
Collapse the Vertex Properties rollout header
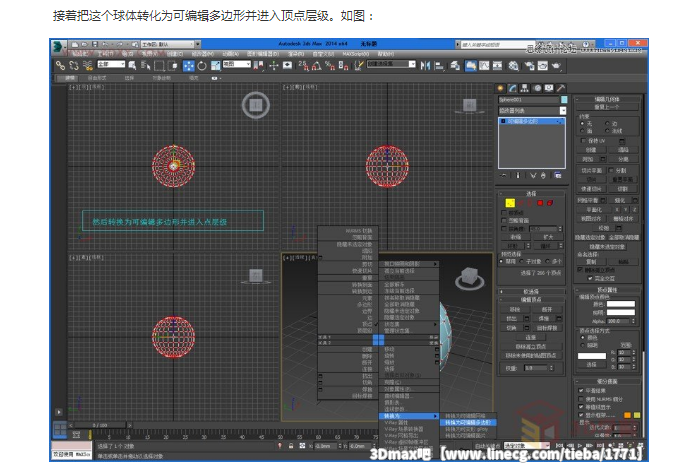(607, 289)
